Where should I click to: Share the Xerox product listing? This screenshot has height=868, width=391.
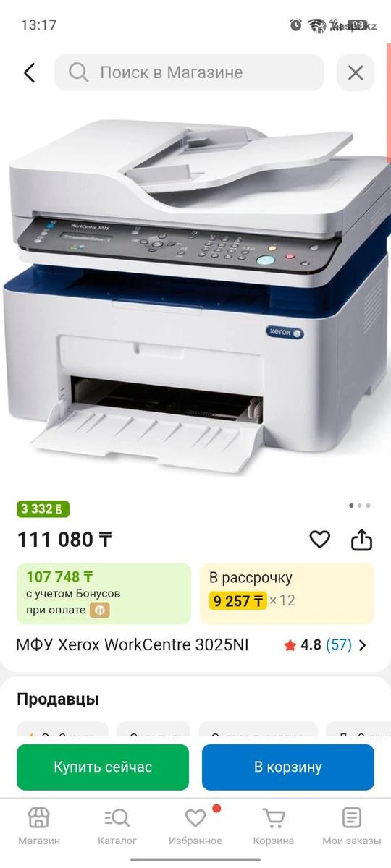click(x=361, y=539)
